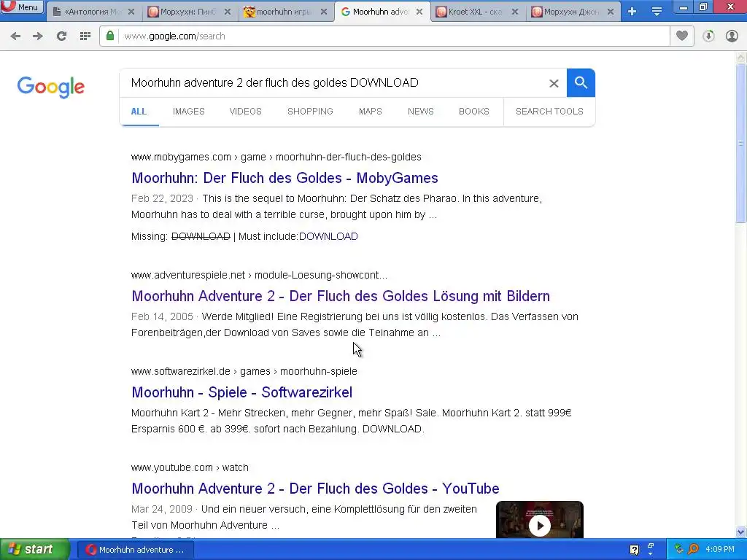Go forward using the forward arrow
Viewport: 747px width, 560px height.
coord(38,36)
